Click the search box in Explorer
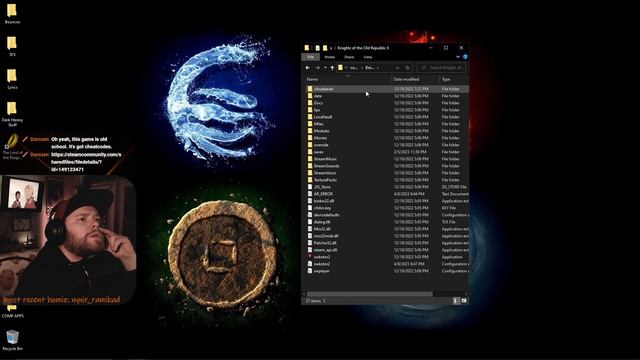This screenshot has height=360, width=640. [x=442, y=68]
